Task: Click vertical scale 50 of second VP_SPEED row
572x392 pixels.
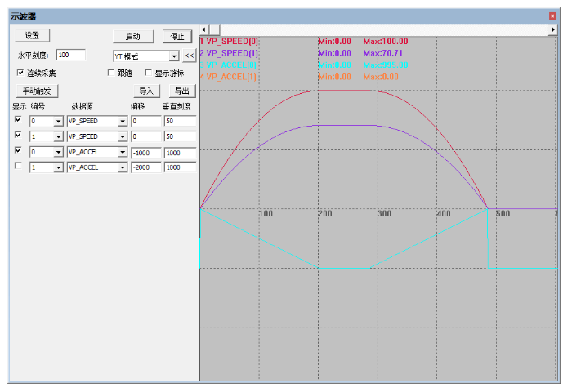Action: pyautogui.click(x=181, y=136)
